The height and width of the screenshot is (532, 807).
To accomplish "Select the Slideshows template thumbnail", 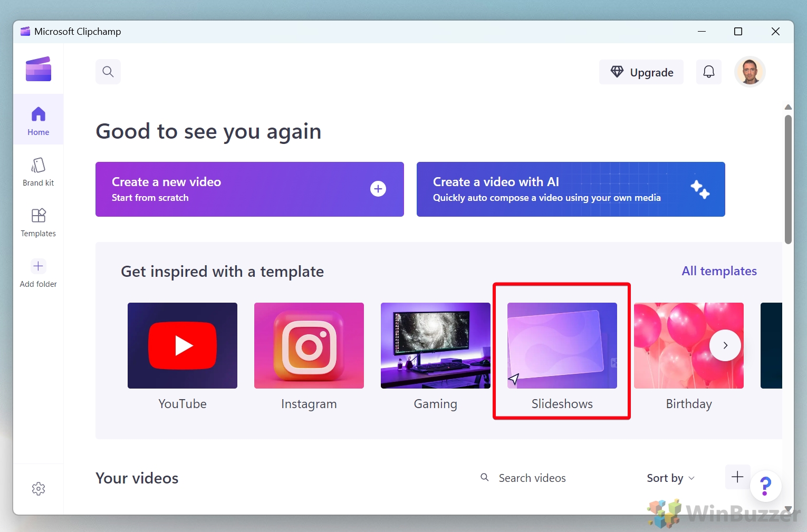I will click(562, 345).
